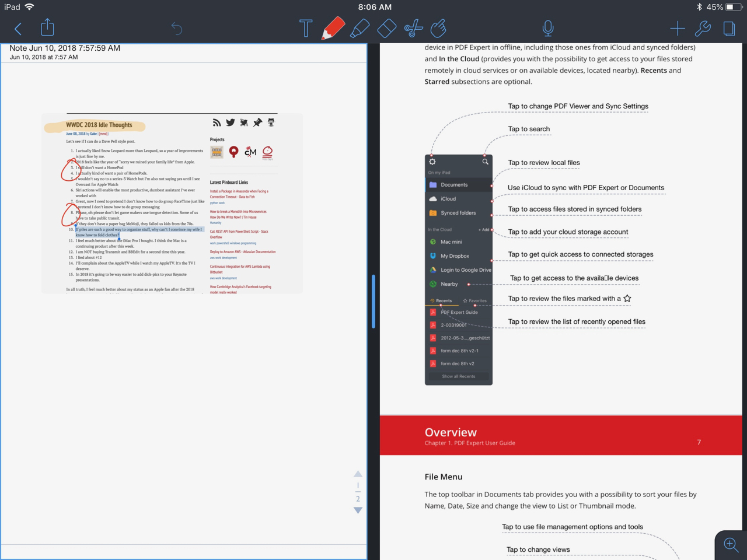The width and height of the screenshot is (747, 560).
Task: Switch to the Recents tab
Action: coord(441,301)
